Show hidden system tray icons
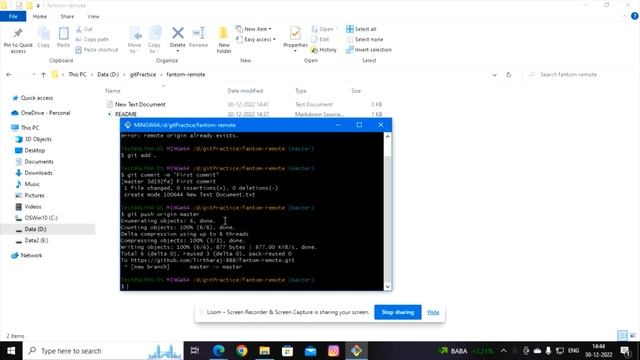 tap(503, 351)
